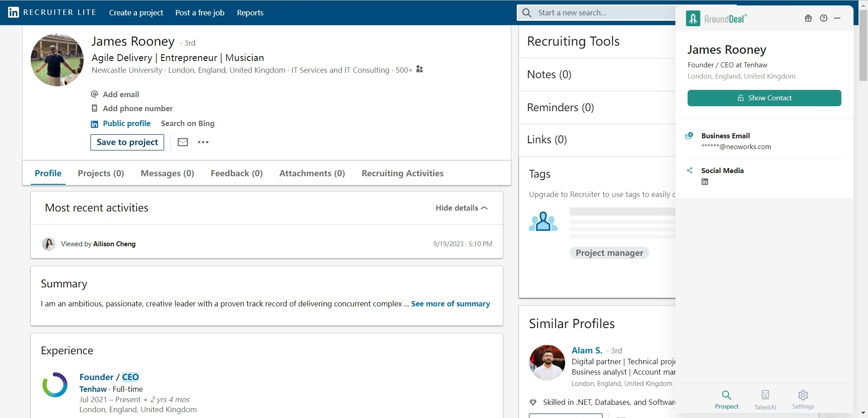Open James Rooney's profile photo

point(57,60)
